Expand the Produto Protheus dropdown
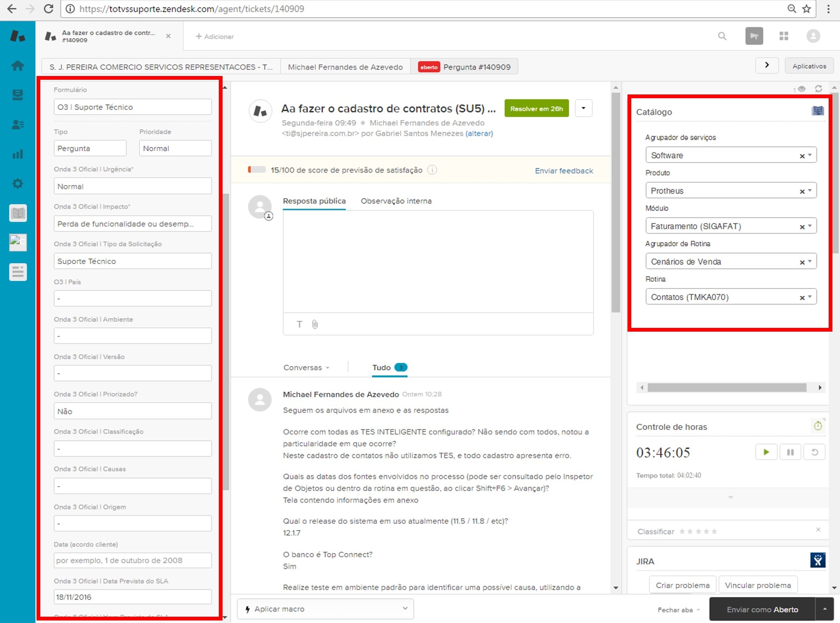Viewport: 840px width, 623px height. point(810,191)
